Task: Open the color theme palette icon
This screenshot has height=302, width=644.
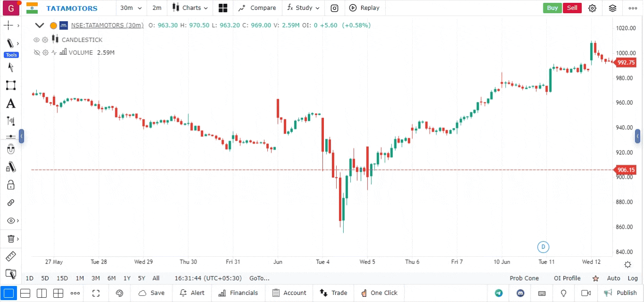Action: coord(119,293)
